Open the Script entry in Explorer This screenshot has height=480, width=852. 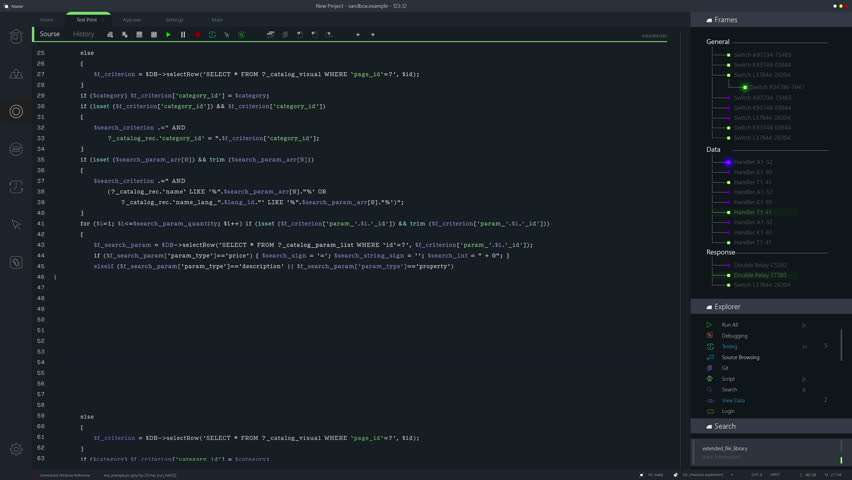point(728,379)
